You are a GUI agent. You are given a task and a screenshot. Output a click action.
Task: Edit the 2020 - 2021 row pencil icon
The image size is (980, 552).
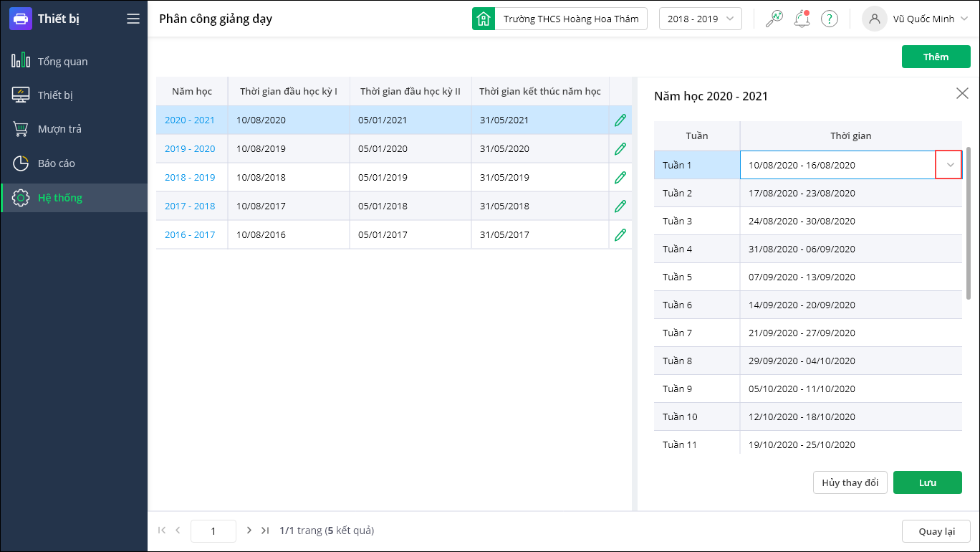pos(620,120)
